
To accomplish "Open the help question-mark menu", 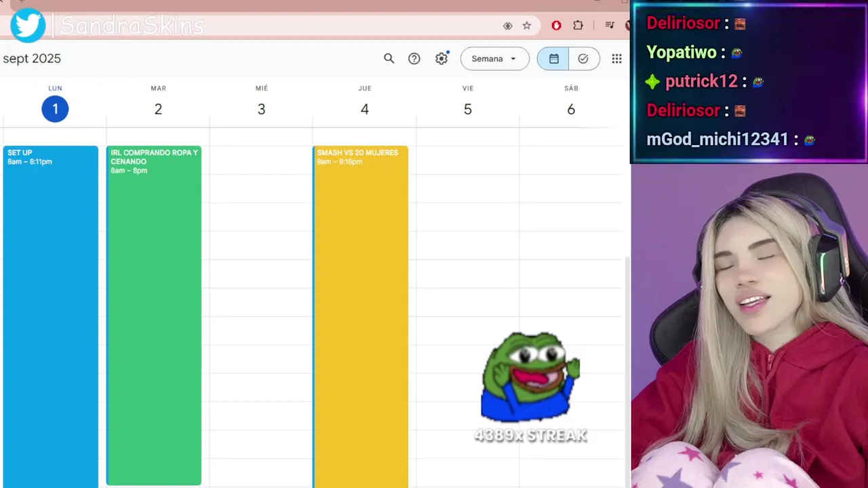I will click(x=414, y=58).
